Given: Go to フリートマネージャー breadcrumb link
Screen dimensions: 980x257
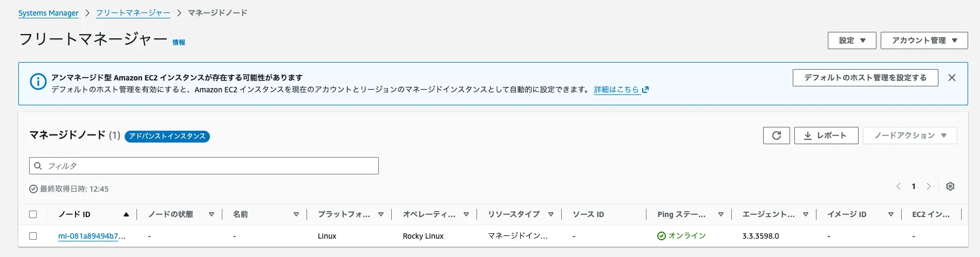Looking at the screenshot, I should (x=133, y=13).
